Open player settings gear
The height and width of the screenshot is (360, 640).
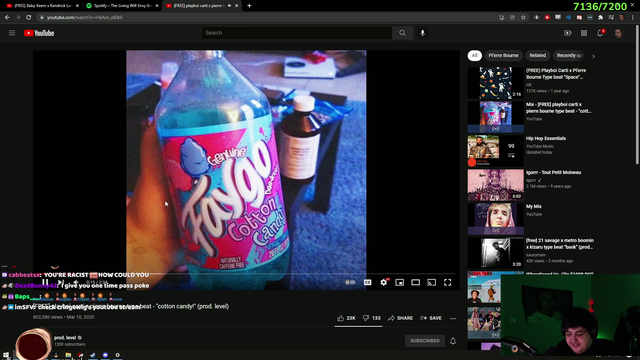pyautogui.click(x=384, y=282)
